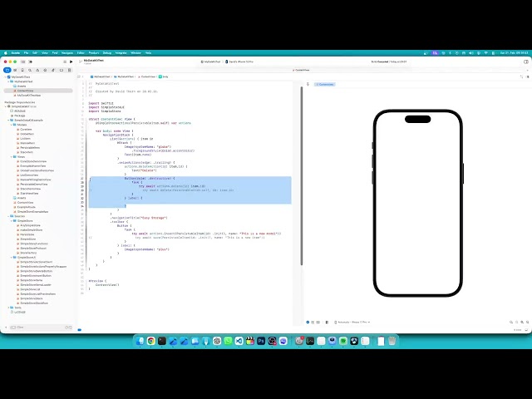532x399 pixels.
Task: Select the ContentView editor tab
Action: coord(302,70)
